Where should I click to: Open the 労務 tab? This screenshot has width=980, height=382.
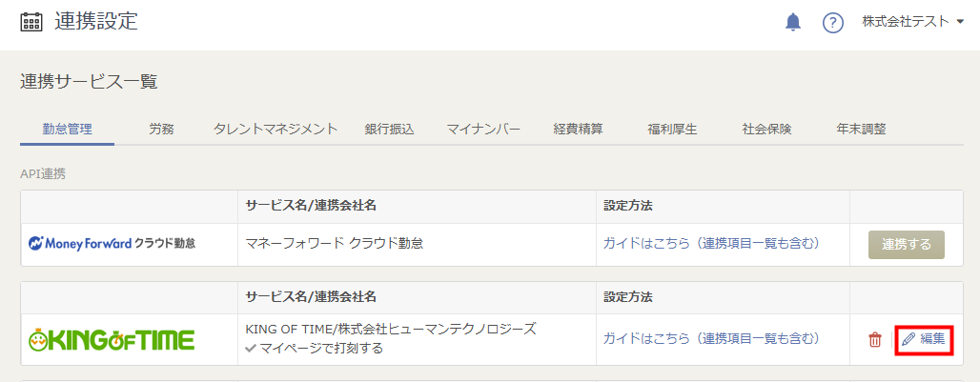(161, 129)
